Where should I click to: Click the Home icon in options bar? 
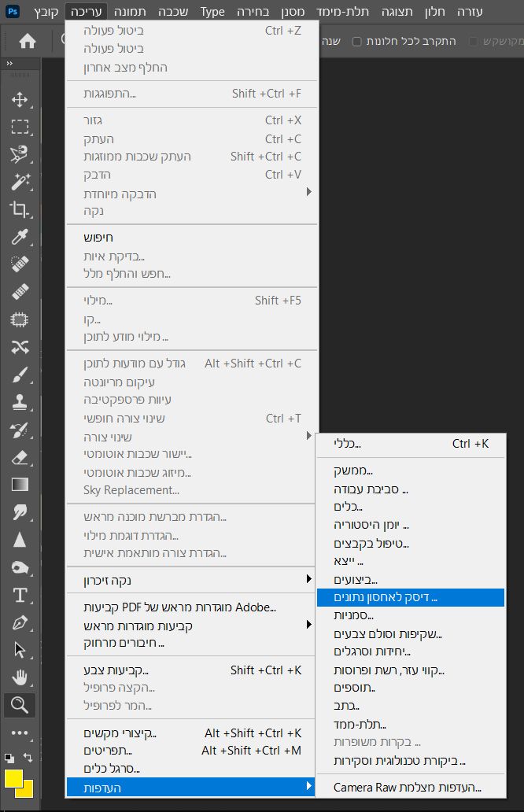(28, 42)
